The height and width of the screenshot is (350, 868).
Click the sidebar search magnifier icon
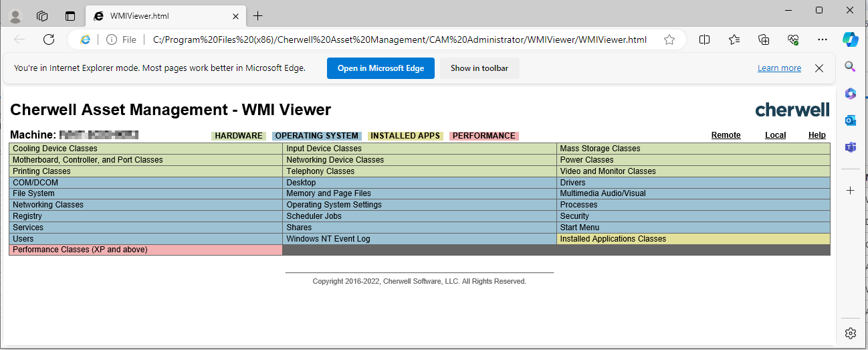coord(850,66)
